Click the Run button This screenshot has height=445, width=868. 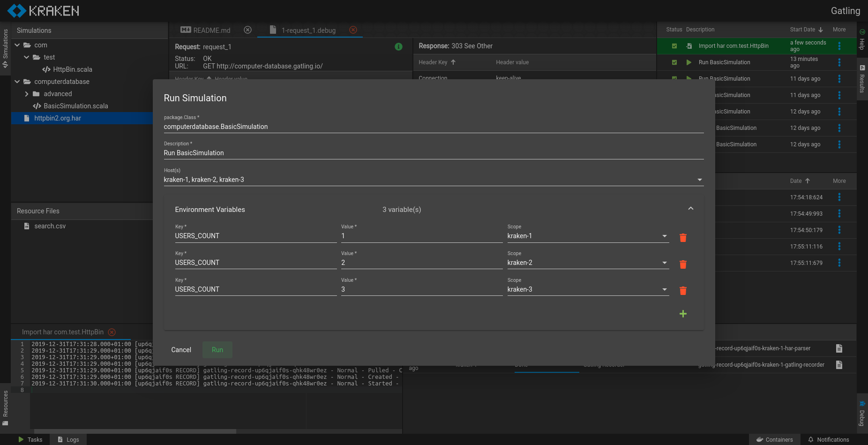coord(217,349)
